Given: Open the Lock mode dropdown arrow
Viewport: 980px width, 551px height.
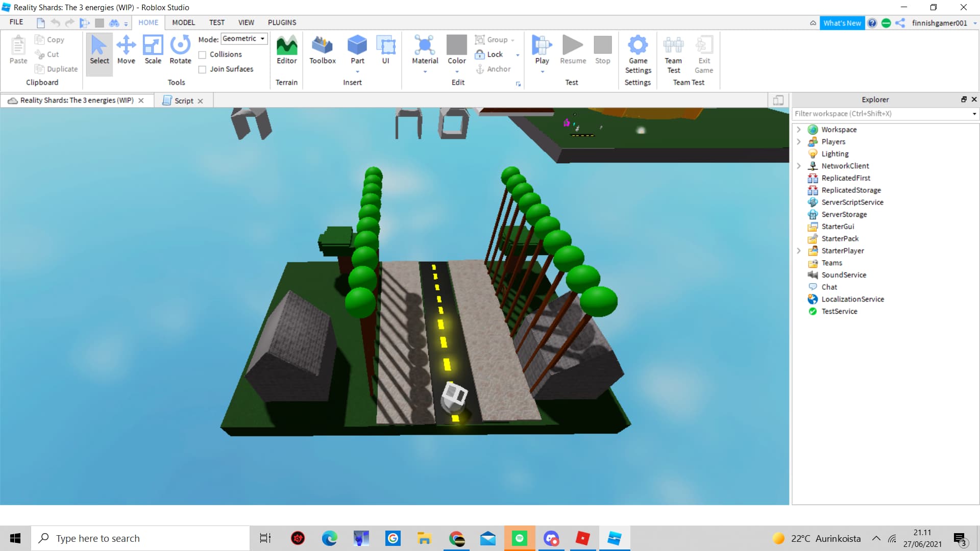Looking at the screenshot, I should [x=518, y=55].
